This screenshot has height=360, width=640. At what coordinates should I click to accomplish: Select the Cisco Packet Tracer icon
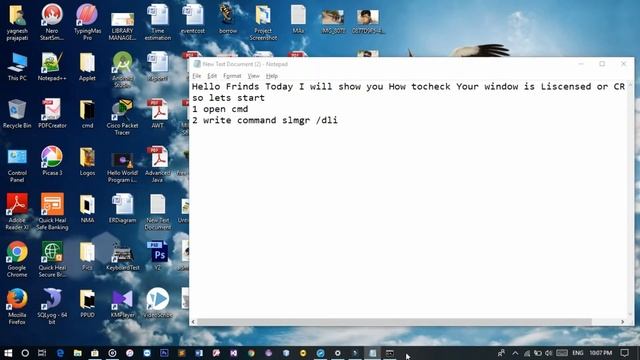click(122, 117)
